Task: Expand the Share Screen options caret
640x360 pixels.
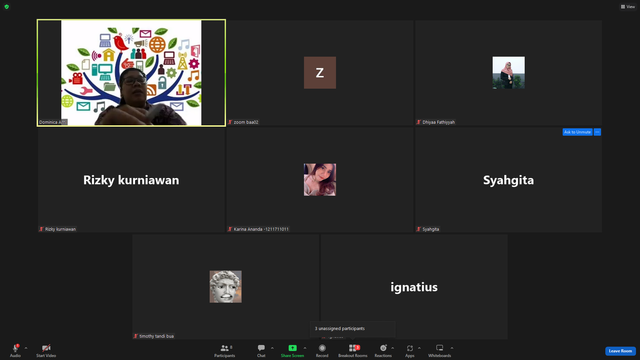Action: [x=305, y=348]
